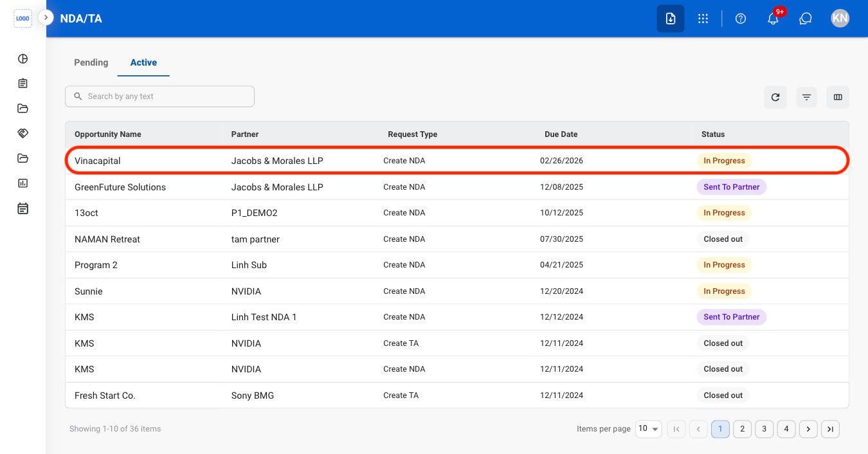The image size is (868, 454).
Task: Switch to the Pending tab
Action: pos(91,62)
